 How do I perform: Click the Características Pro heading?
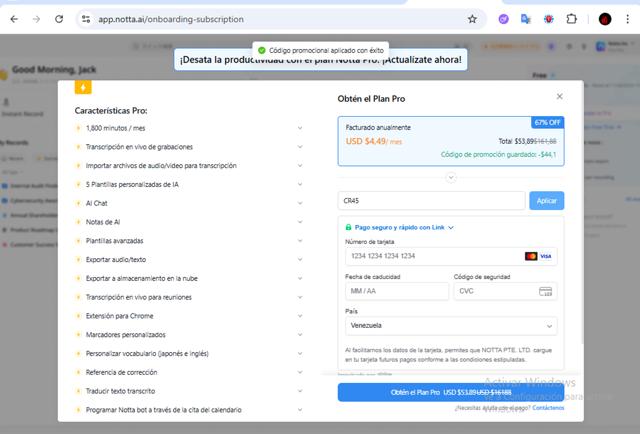(111, 111)
